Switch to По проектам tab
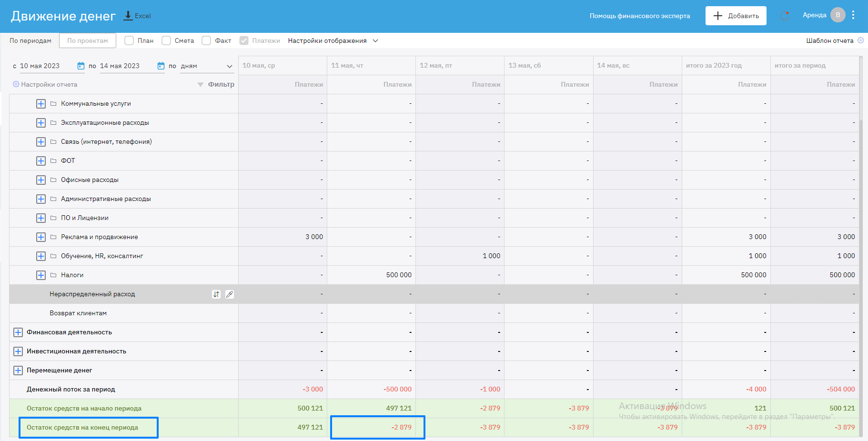Image resolution: width=868 pixels, height=441 pixels. 88,40
